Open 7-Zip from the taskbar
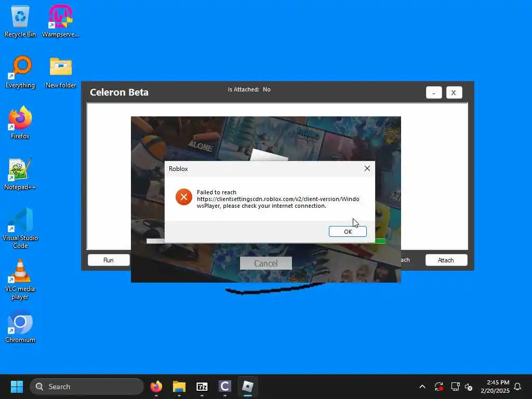 pos(202,387)
